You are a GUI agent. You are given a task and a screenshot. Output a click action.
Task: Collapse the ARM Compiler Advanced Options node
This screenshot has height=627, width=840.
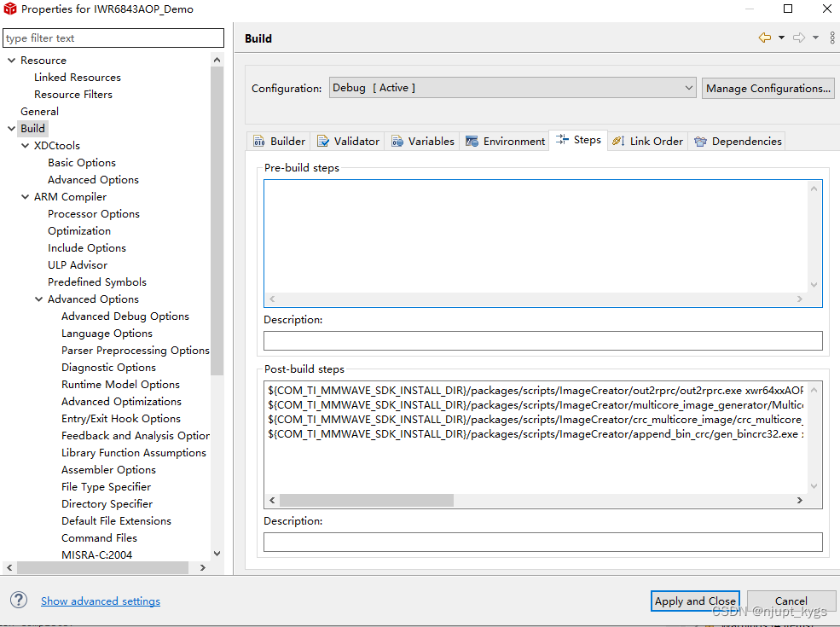point(39,299)
